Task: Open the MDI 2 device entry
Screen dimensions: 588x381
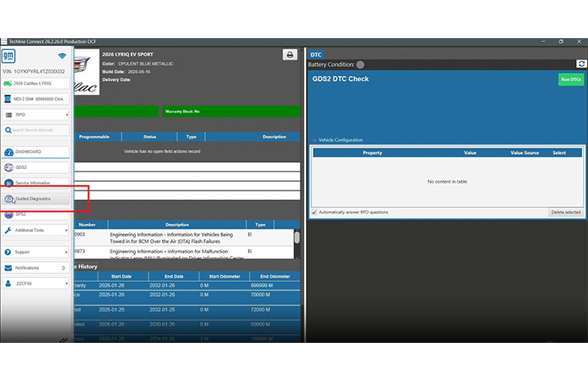Action: [36, 99]
